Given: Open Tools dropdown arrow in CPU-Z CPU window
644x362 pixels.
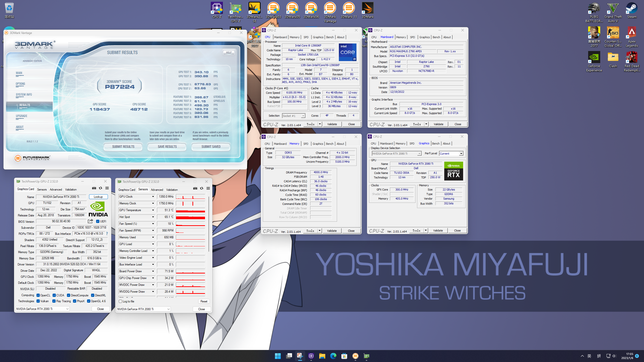Looking at the screenshot, I should click(x=320, y=124).
